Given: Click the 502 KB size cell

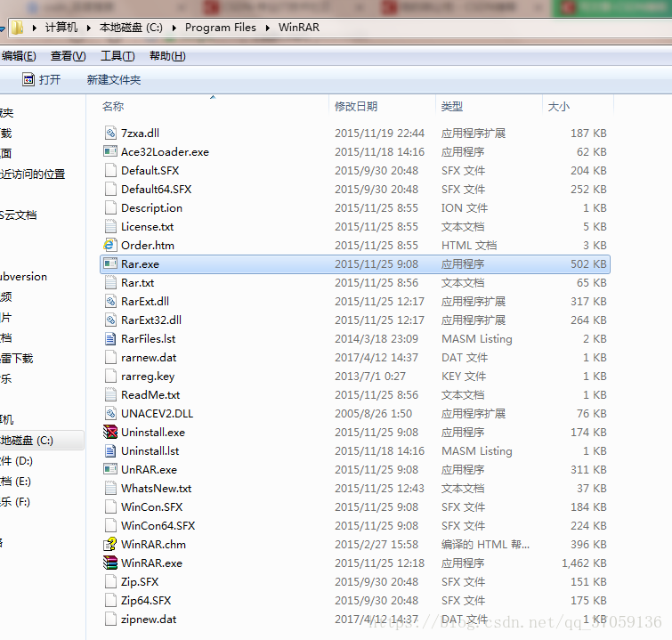Looking at the screenshot, I should point(588,263).
